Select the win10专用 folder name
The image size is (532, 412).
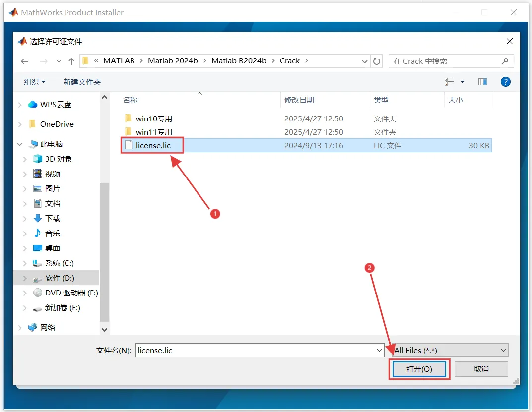(154, 118)
